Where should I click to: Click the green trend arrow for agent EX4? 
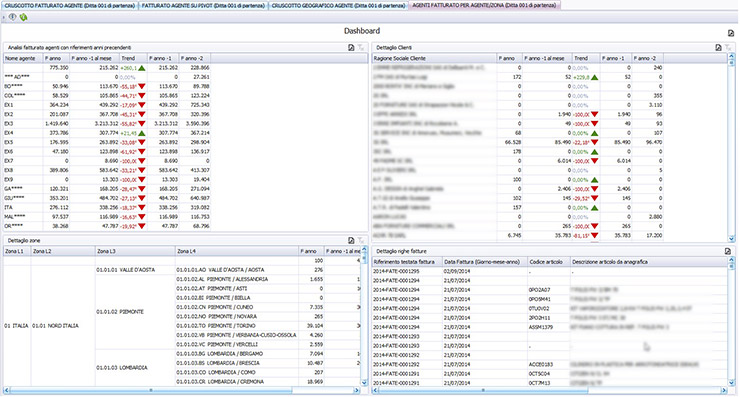click(142, 133)
